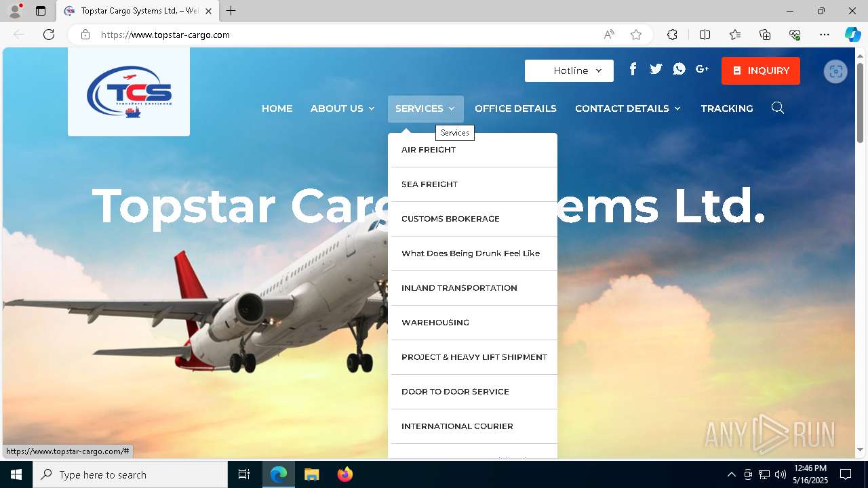This screenshot has height=488, width=868.
Task: Open Windows Start menu
Action: (x=16, y=474)
